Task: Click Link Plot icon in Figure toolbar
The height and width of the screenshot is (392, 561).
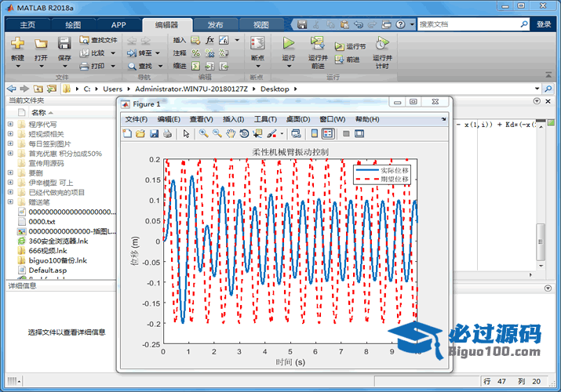Action: [296, 133]
